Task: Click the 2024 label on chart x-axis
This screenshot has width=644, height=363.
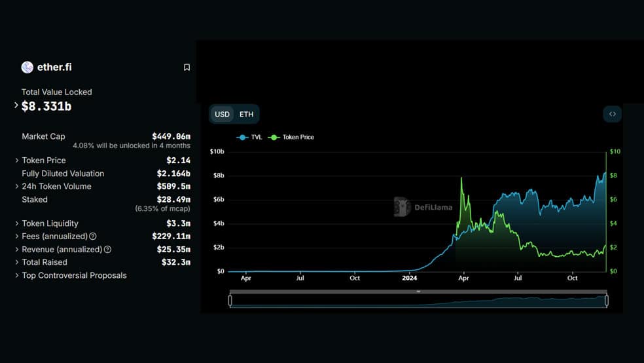Action: pyautogui.click(x=410, y=278)
